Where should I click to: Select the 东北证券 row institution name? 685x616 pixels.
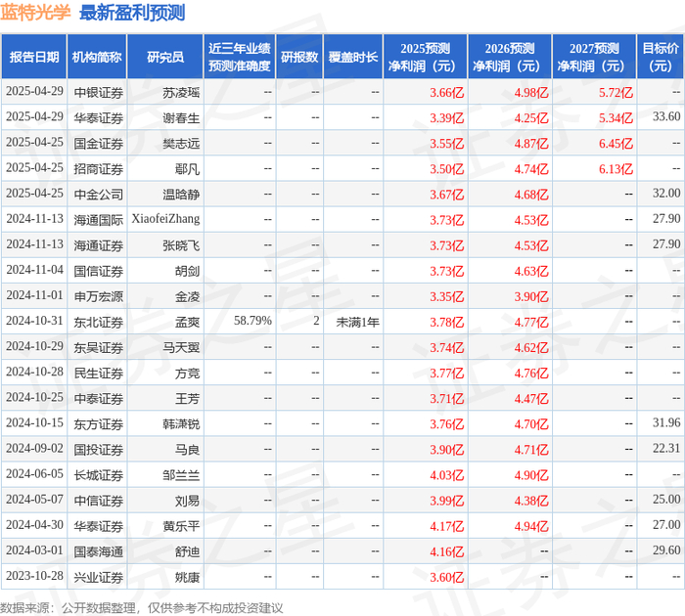click(98, 323)
